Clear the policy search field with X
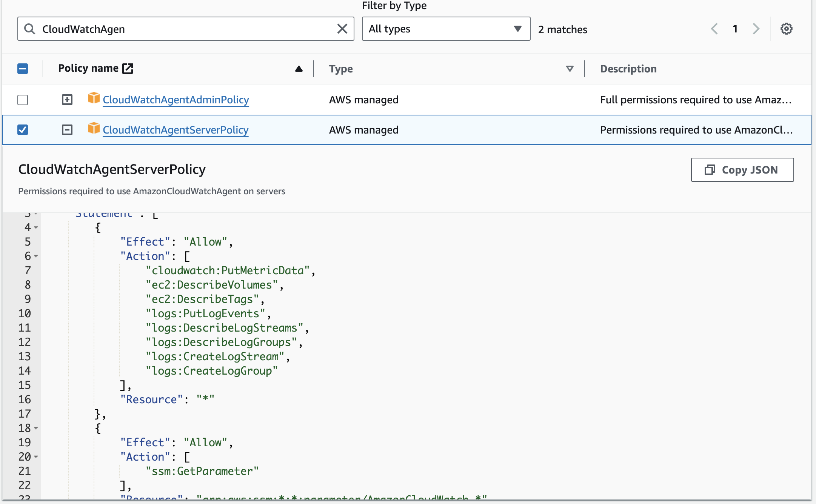Screen dimensions: 816x504 (342, 29)
